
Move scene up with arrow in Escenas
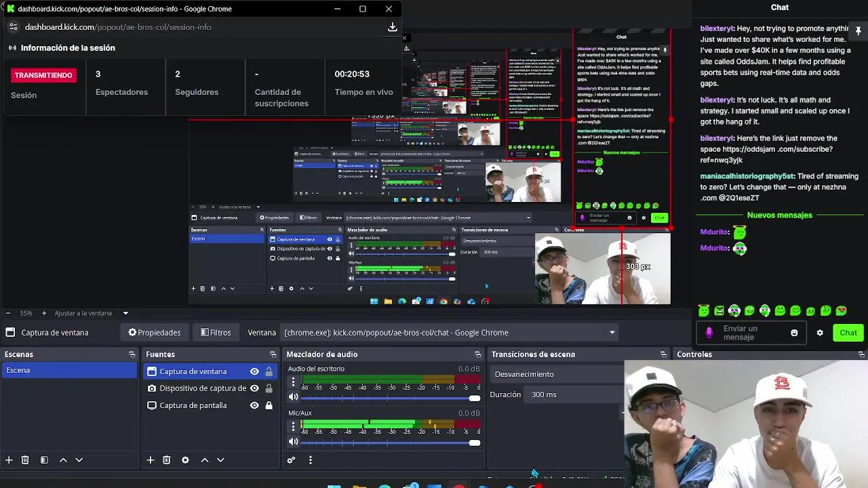click(x=63, y=460)
